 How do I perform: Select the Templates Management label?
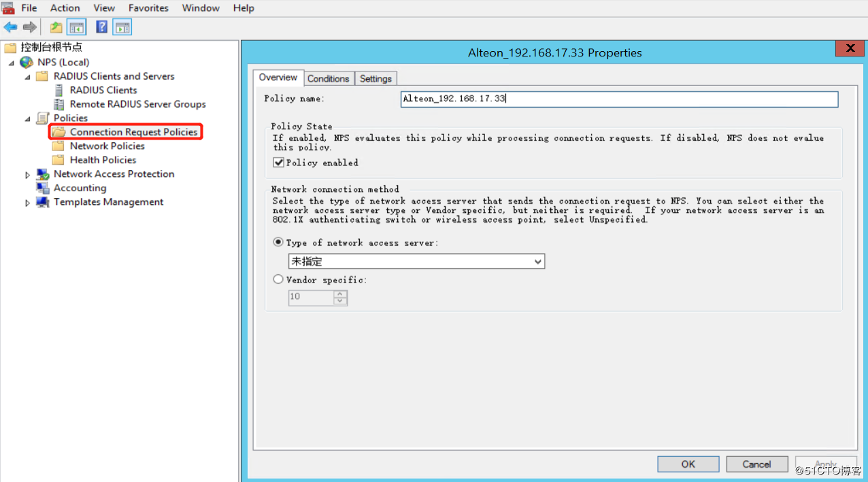[x=109, y=202]
